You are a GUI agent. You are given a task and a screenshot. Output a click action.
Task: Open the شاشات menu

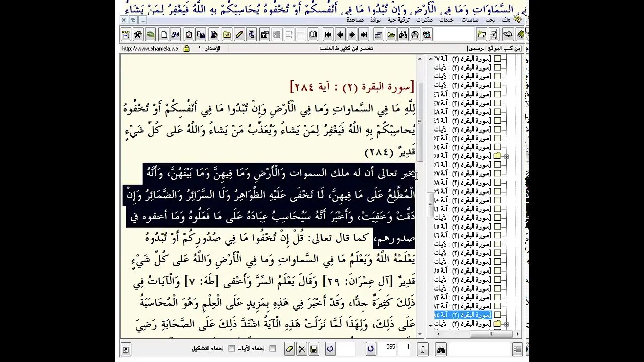pyautogui.click(x=470, y=20)
